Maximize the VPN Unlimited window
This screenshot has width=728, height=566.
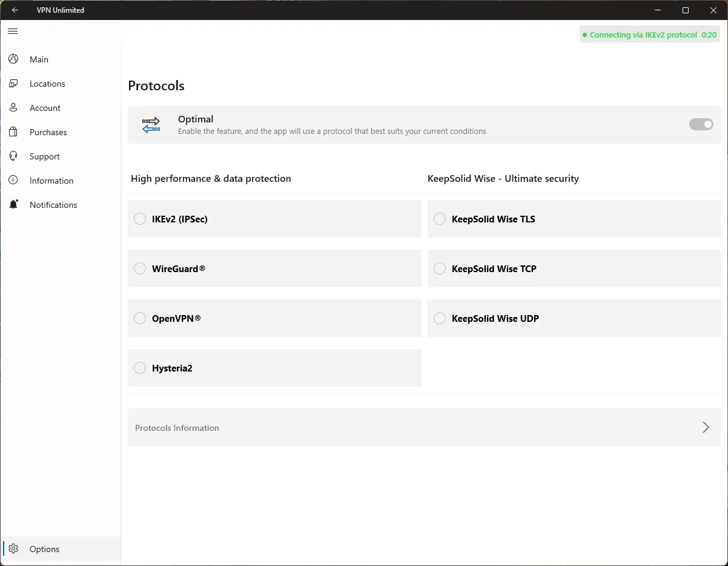point(686,10)
